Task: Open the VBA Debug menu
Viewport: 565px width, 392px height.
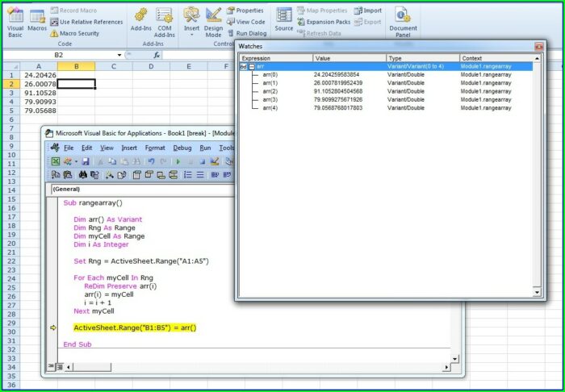Action: pyautogui.click(x=182, y=148)
